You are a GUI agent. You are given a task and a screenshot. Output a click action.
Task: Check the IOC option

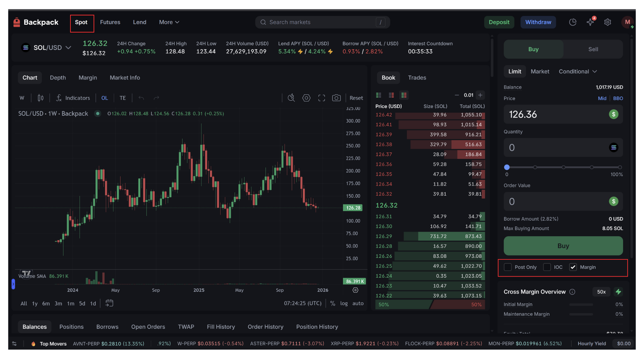tap(547, 267)
